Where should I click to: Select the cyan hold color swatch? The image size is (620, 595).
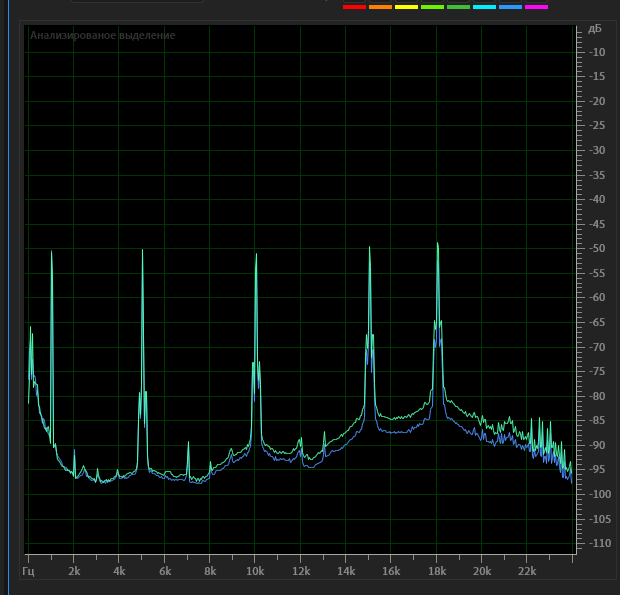484,7
